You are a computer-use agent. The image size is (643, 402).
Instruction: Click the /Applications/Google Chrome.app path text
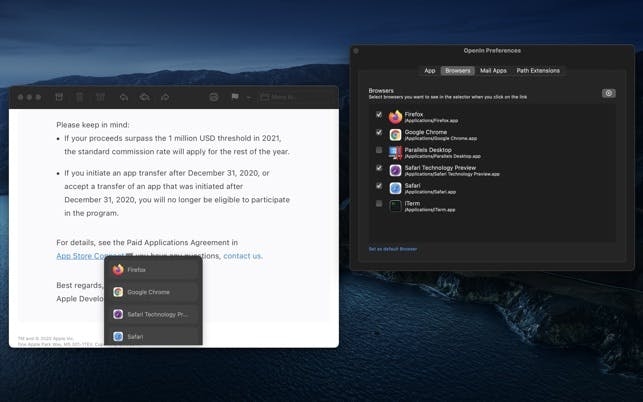pos(441,139)
